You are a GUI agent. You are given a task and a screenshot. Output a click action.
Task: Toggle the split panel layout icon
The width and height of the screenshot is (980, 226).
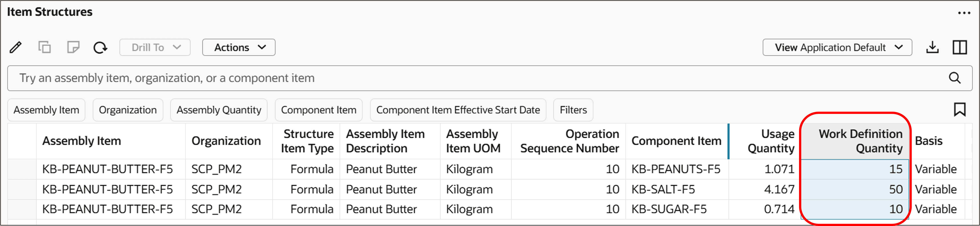960,47
